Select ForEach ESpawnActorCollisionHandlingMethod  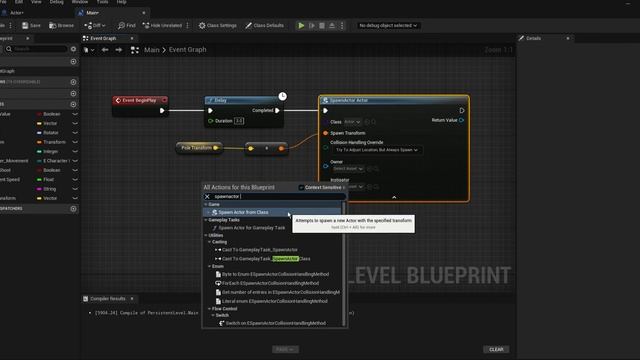(270, 283)
